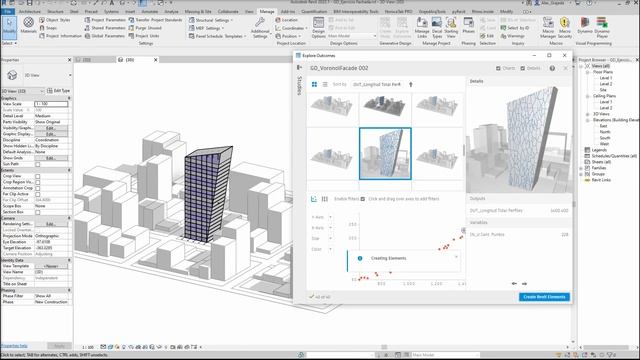
Task: Open the Phases dialog
Action: coord(469,25)
